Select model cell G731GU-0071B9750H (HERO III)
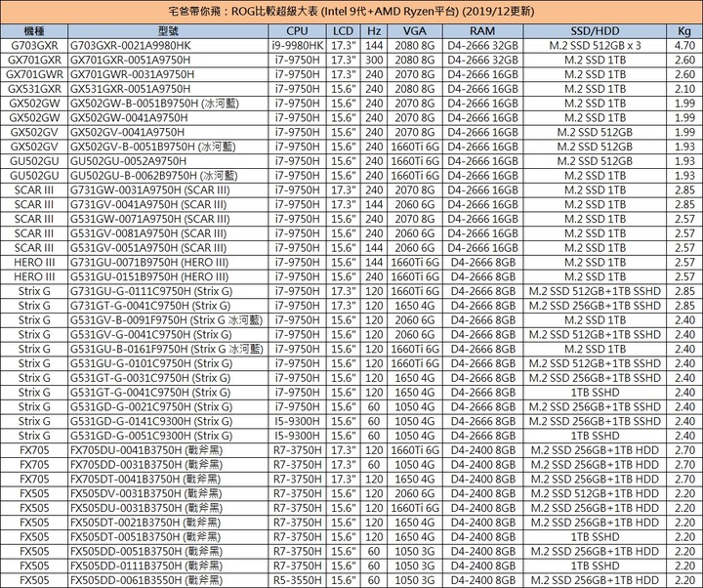 click(168, 263)
